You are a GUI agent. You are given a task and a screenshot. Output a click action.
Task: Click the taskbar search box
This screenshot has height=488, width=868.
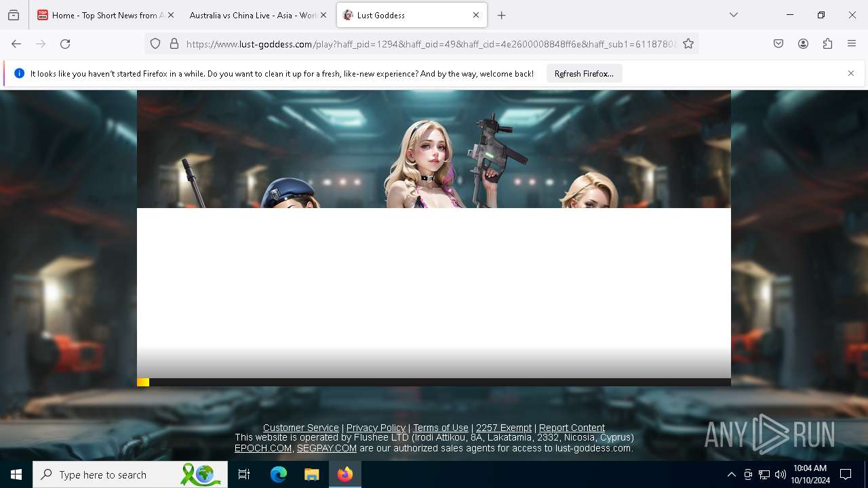pos(130,474)
